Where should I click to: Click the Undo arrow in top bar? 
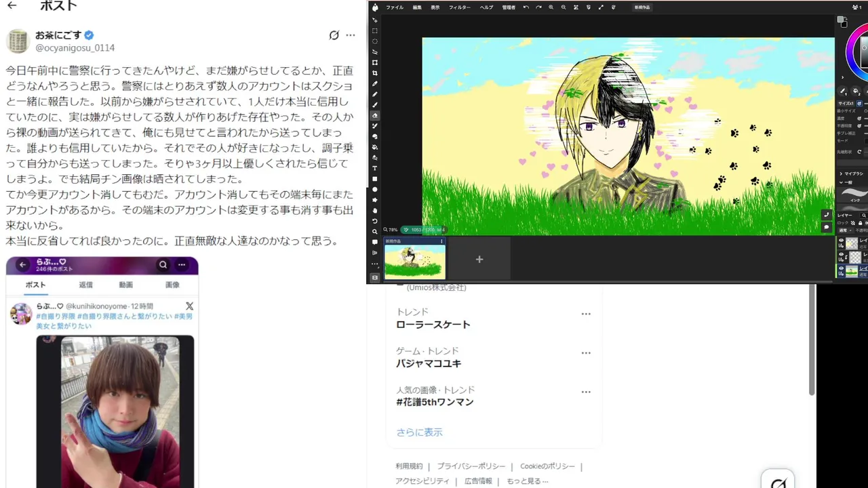(526, 7)
